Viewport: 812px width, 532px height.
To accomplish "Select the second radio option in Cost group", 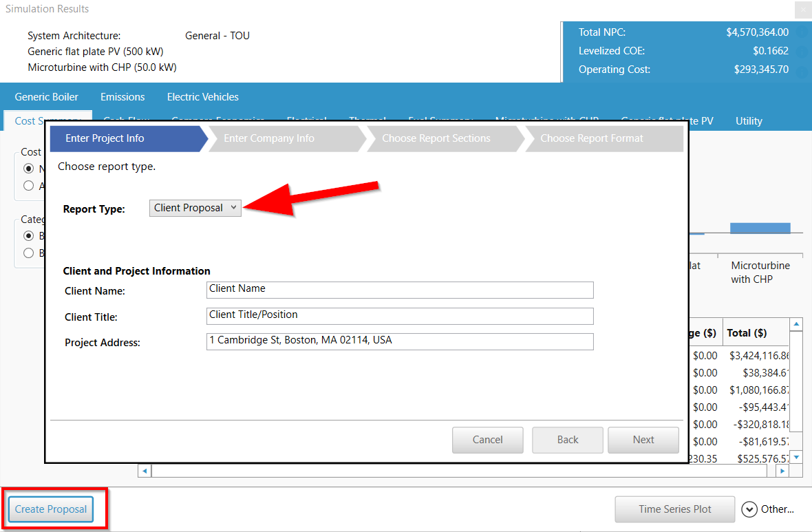I will (28, 185).
